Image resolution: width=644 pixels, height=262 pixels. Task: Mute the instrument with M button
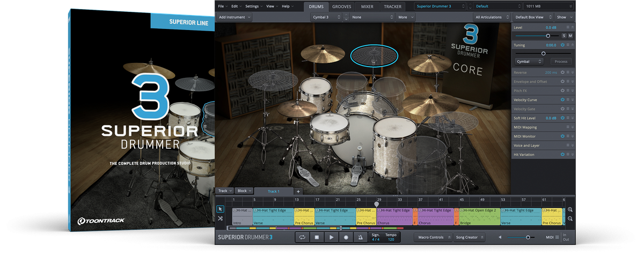[x=570, y=36]
